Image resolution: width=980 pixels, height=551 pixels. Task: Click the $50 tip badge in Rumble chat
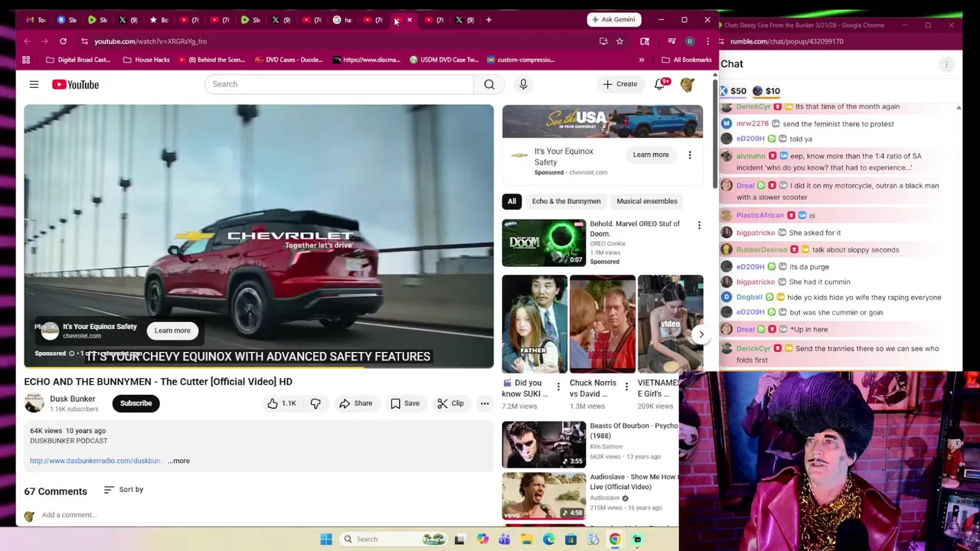733,91
